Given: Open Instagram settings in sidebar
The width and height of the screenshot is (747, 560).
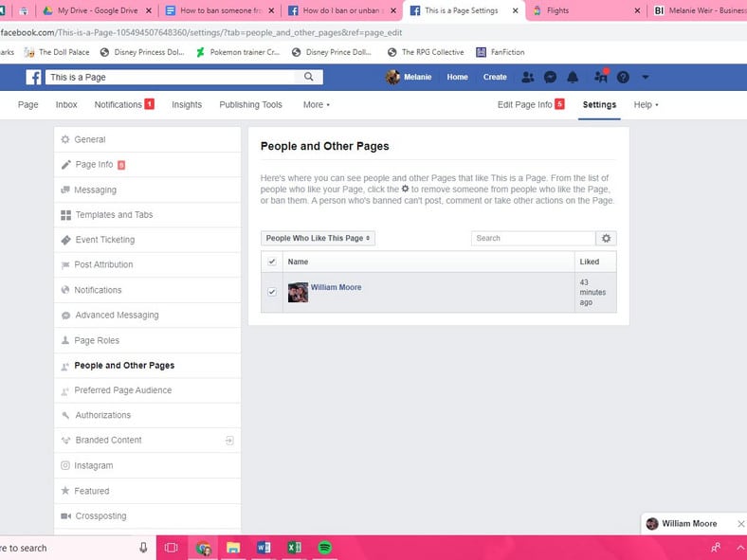Looking at the screenshot, I should pos(147,465).
